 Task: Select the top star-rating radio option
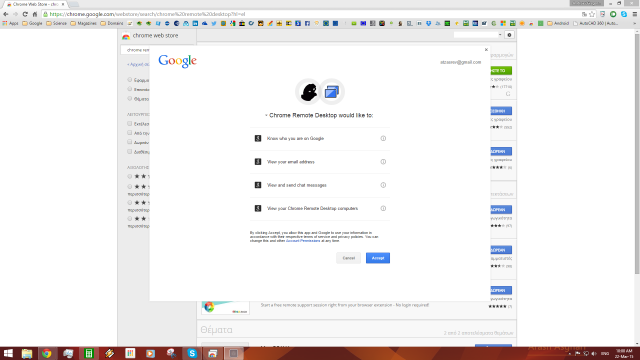click(130, 176)
